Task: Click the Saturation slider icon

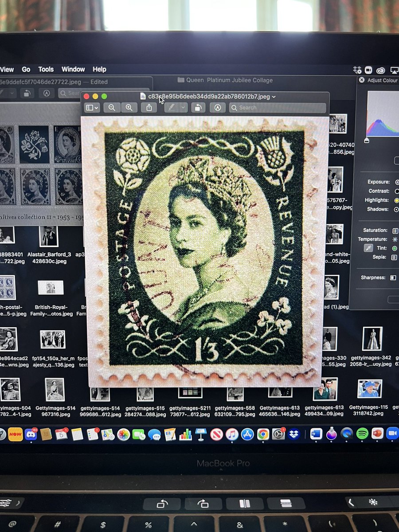Action: coord(395,231)
